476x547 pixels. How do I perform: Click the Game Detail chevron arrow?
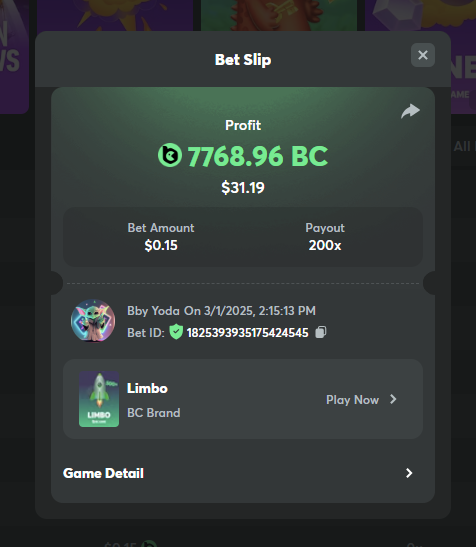(409, 473)
